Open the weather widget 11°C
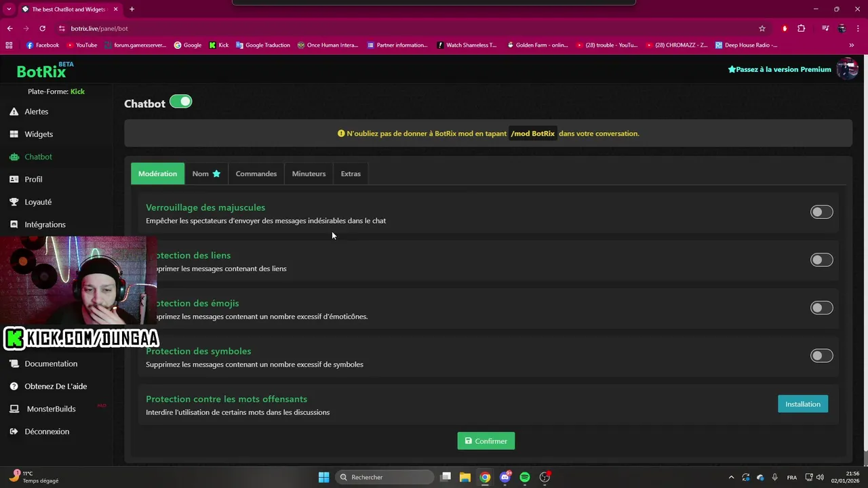The width and height of the screenshot is (868, 488). pos(34,477)
